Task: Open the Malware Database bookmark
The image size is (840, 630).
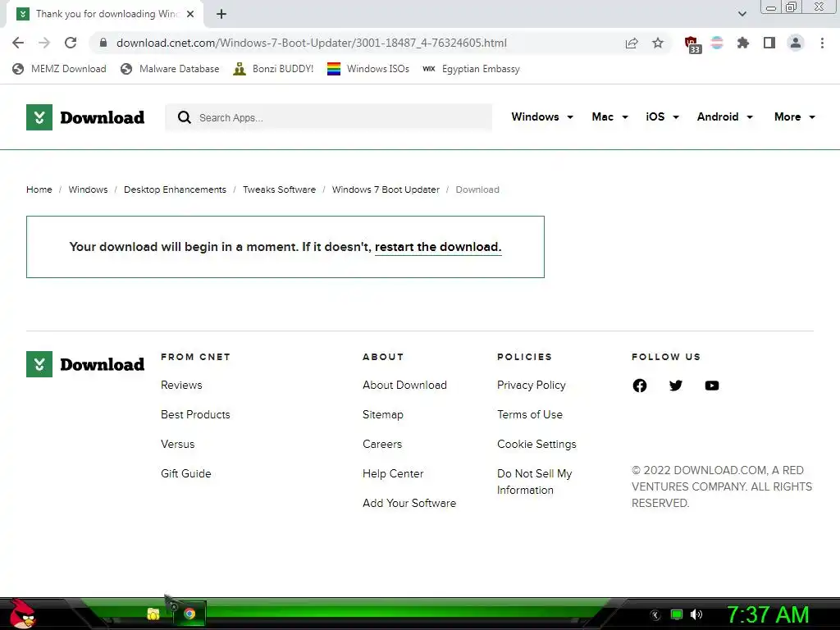Action: [170, 69]
